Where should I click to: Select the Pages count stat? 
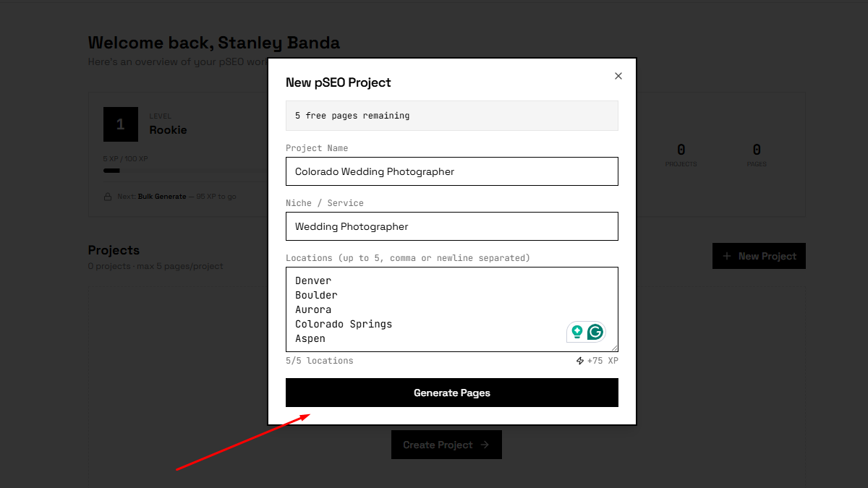(757, 155)
